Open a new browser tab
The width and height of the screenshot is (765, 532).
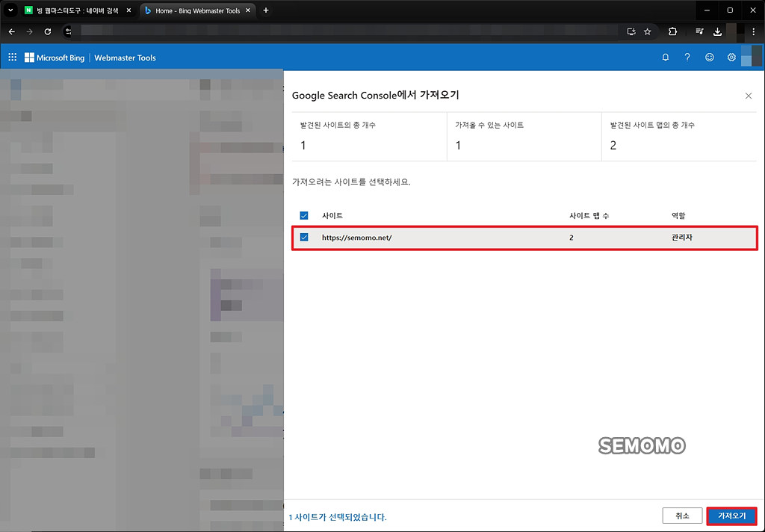pyautogui.click(x=266, y=10)
